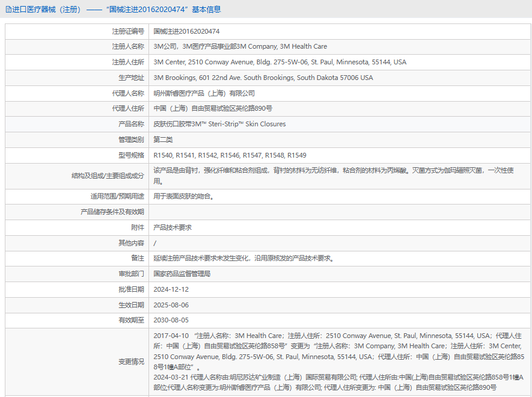532x397 pixels.
Task: Click the 变更情况 label
Action: [131, 362]
